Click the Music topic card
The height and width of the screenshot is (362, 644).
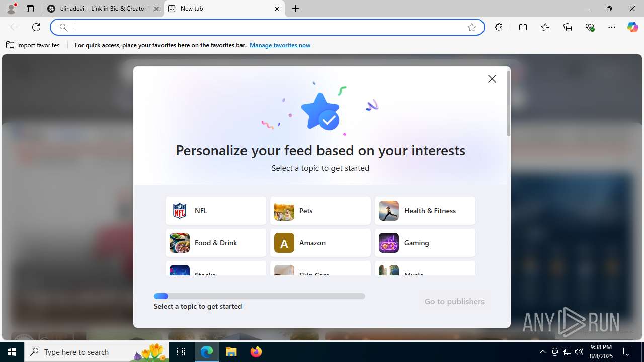[425, 268]
